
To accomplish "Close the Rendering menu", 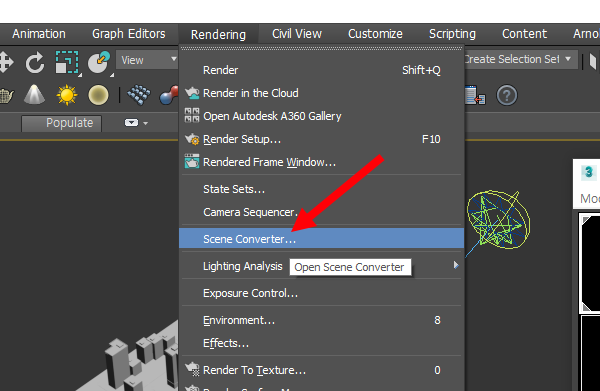I will click(218, 34).
